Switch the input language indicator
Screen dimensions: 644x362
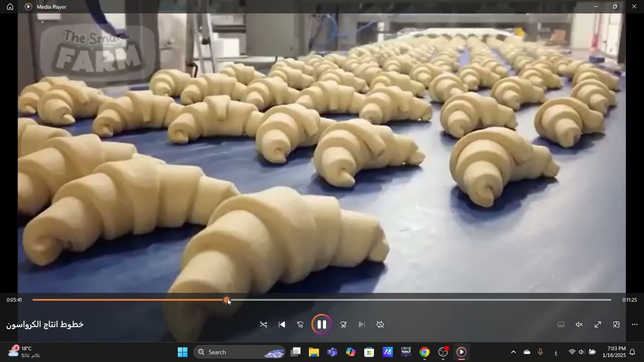(x=556, y=352)
